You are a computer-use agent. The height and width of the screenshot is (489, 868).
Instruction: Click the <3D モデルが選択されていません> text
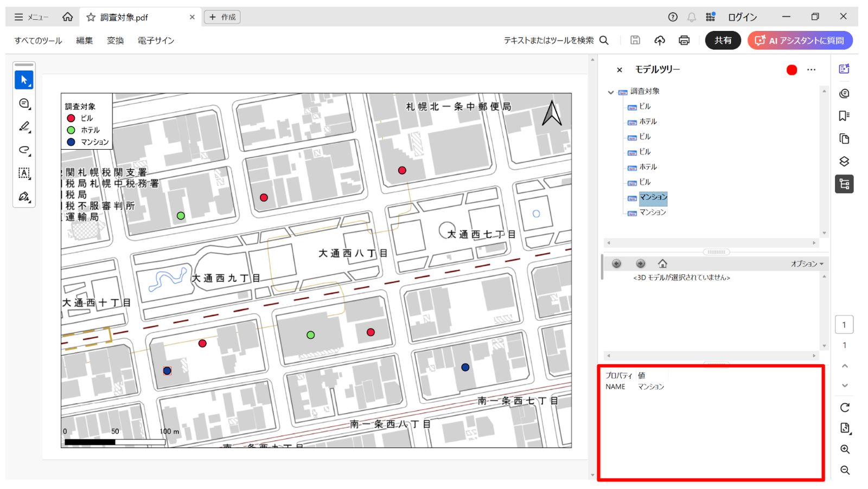pyautogui.click(x=681, y=278)
